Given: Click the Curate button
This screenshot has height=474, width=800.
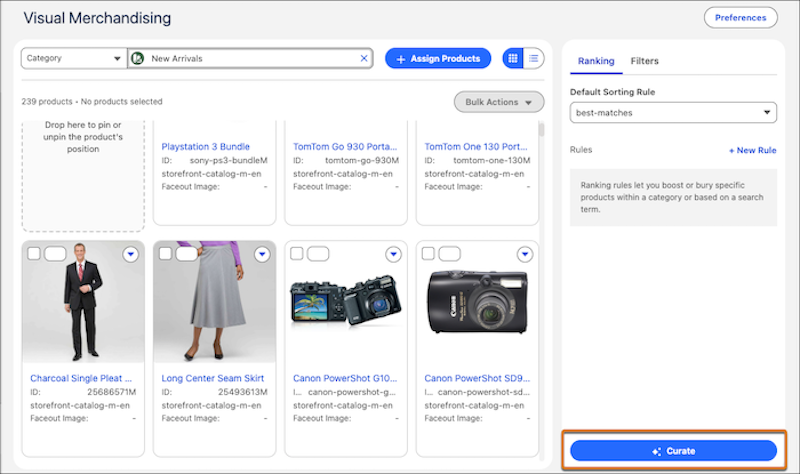Looking at the screenshot, I should click(673, 451).
